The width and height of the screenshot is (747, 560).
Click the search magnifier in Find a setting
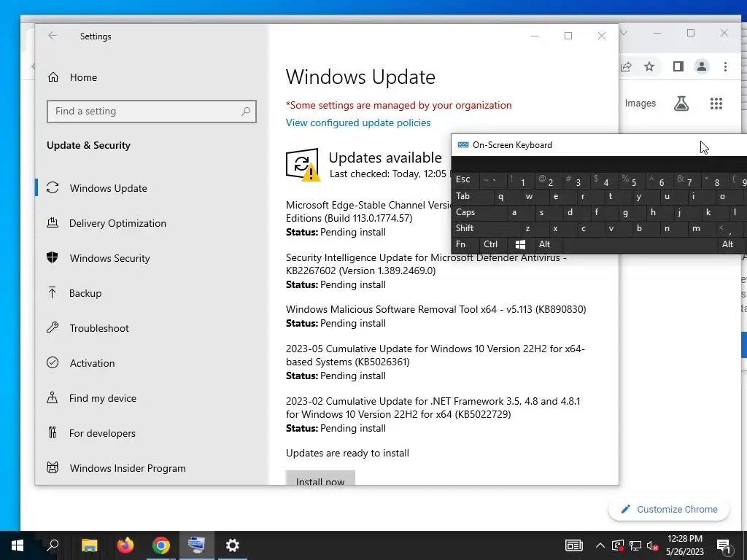point(245,112)
